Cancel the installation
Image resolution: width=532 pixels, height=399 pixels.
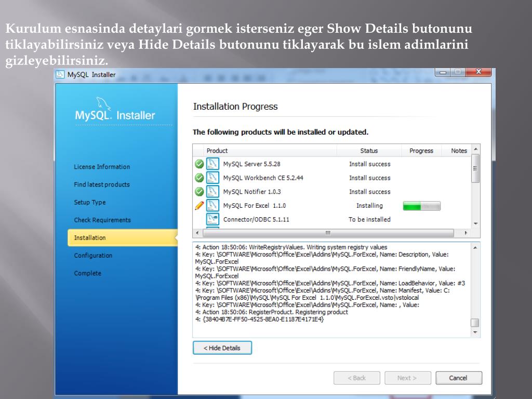(459, 378)
